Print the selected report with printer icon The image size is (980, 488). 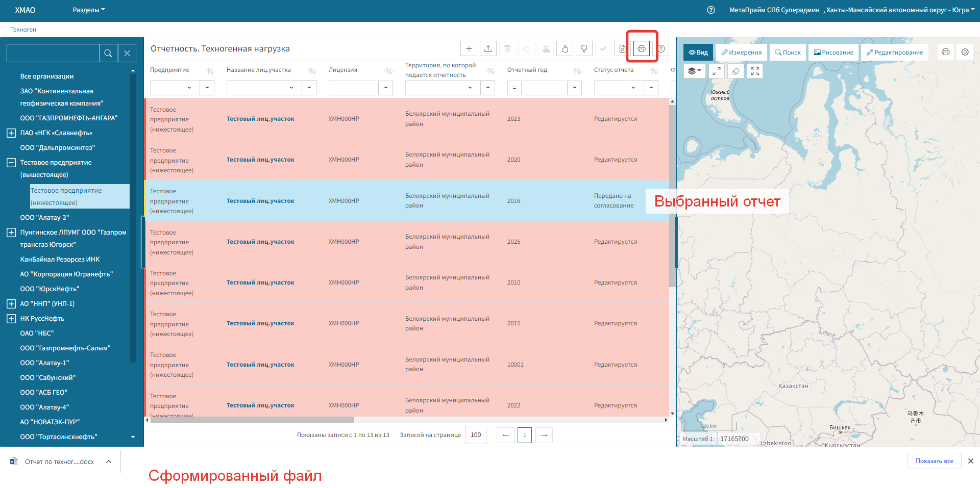click(x=642, y=49)
